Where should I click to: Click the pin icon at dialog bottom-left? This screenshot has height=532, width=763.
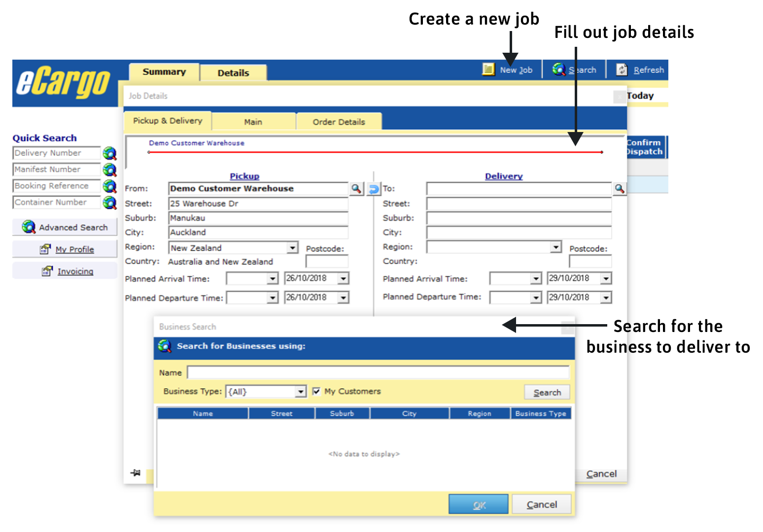point(136,473)
